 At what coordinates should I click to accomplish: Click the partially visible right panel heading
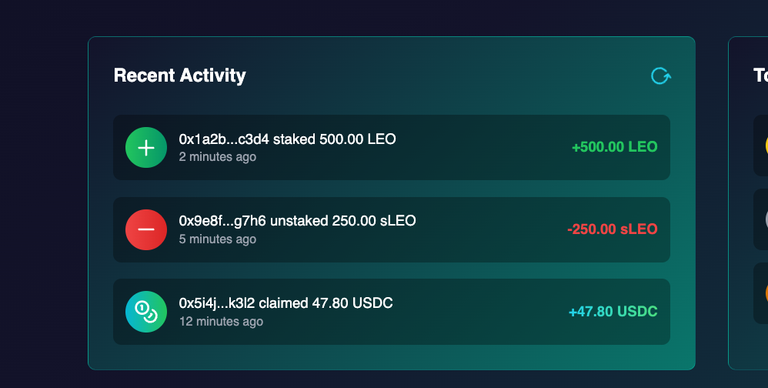[761, 75]
